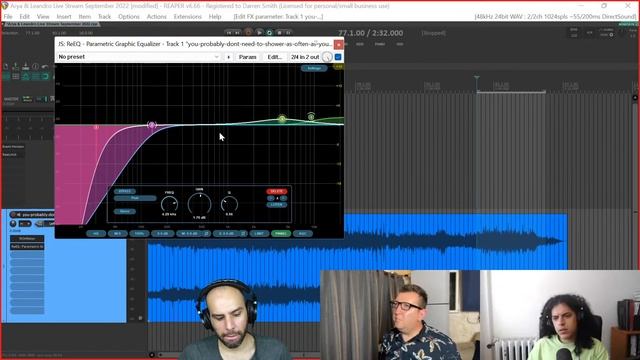Image resolution: width=640 pixels, height=360 pixels.
Task: Select pink EQ band 1 node
Action: click(x=96, y=127)
